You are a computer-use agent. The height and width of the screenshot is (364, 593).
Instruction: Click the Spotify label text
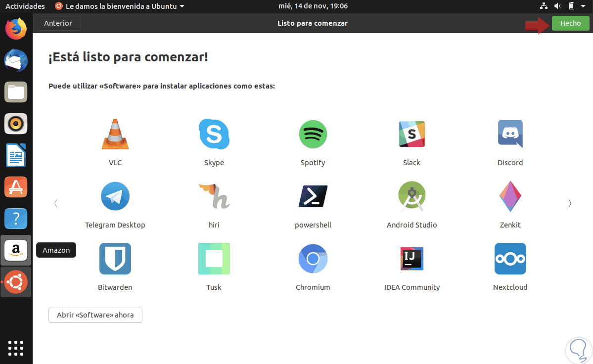(313, 163)
